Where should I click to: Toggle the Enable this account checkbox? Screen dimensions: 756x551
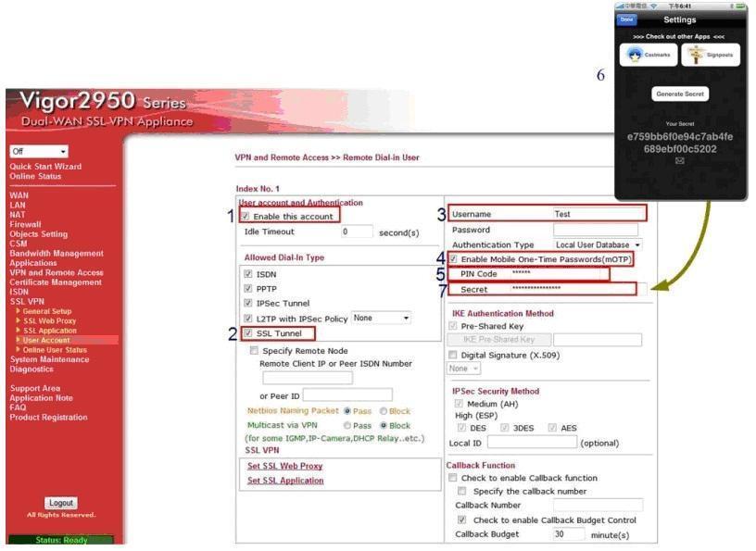pyautogui.click(x=246, y=216)
